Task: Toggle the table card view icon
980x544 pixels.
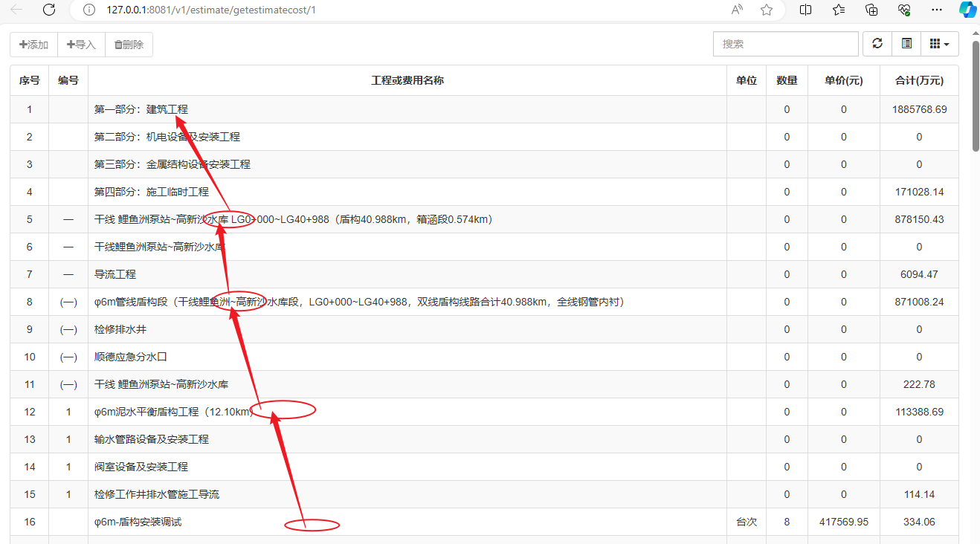Action: tap(906, 44)
